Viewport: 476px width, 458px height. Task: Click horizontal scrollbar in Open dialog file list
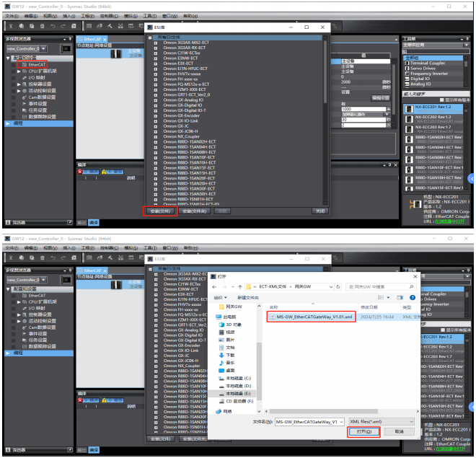point(324,412)
